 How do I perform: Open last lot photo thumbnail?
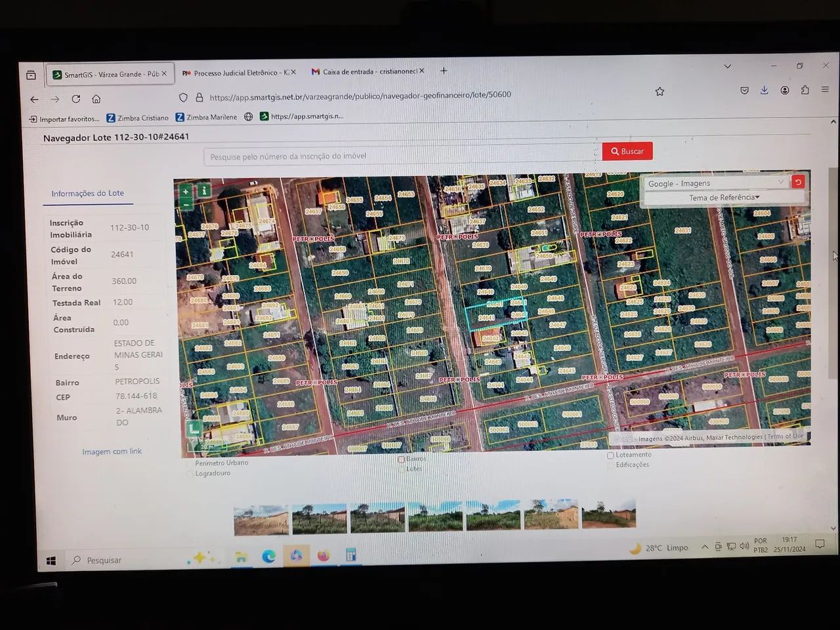tap(608, 513)
